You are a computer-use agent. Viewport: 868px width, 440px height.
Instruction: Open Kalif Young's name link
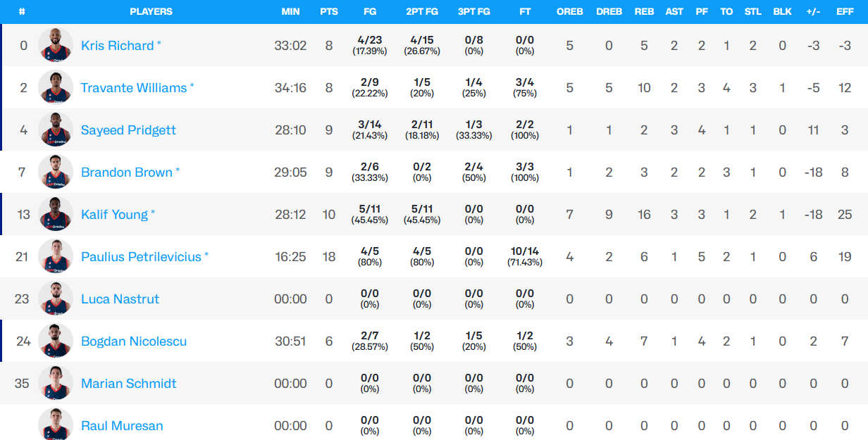(x=114, y=215)
